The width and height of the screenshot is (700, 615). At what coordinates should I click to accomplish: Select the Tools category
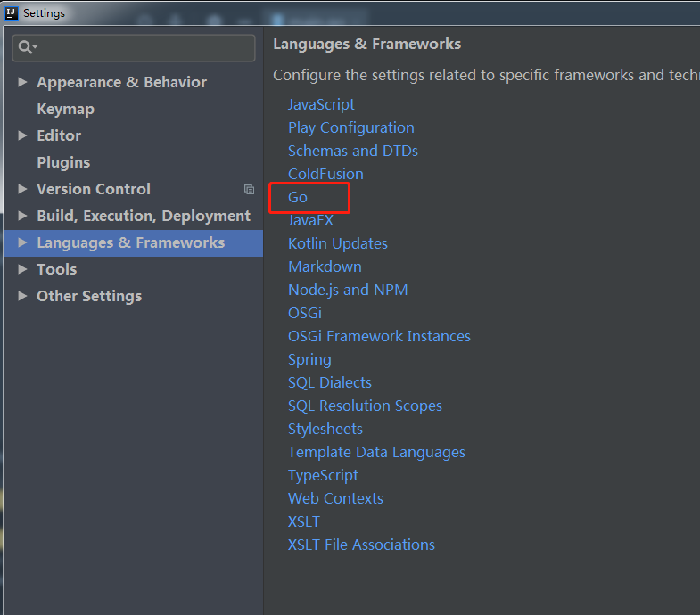point(57,269)
